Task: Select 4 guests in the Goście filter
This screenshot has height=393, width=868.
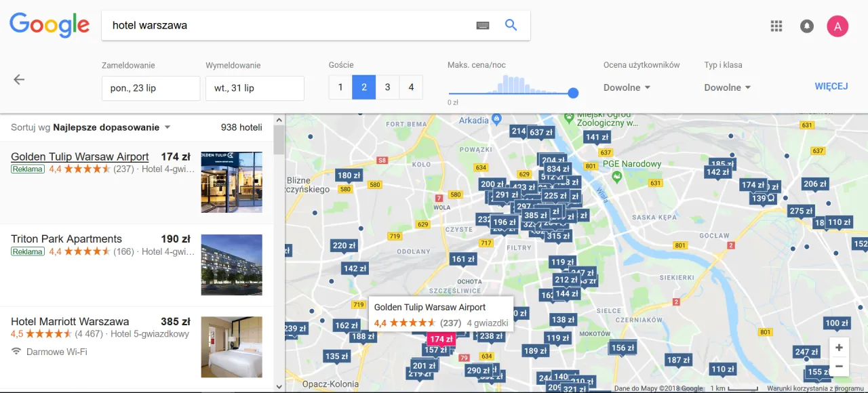Action: point(411,87)
